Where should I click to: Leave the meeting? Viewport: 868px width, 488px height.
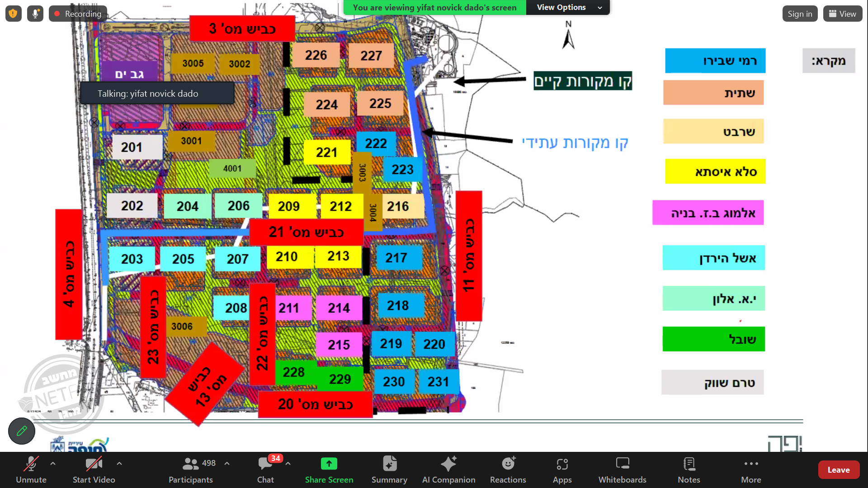838,469
